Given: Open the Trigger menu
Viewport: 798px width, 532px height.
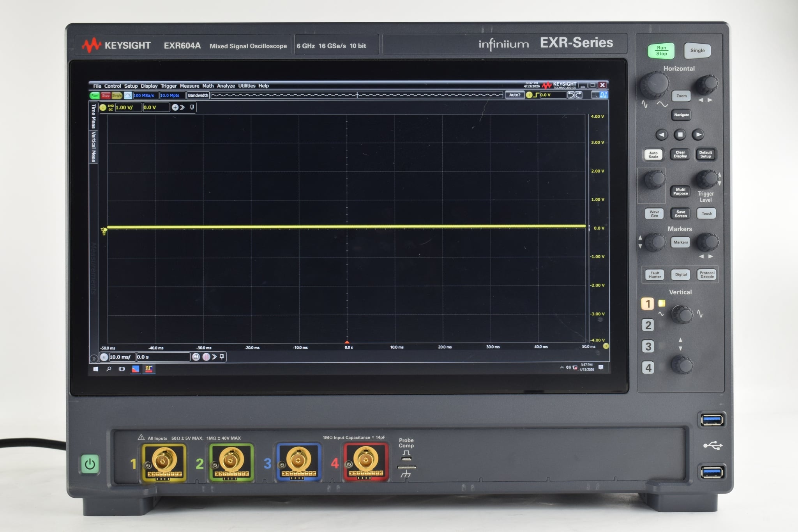Looking at the screenshot, I should (169, 86).
